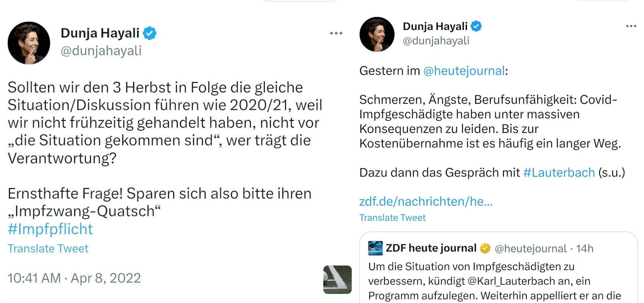644x303 pixels.
Task: Click Translate Tweet under the zdf.de link
Action: [392, 218]
